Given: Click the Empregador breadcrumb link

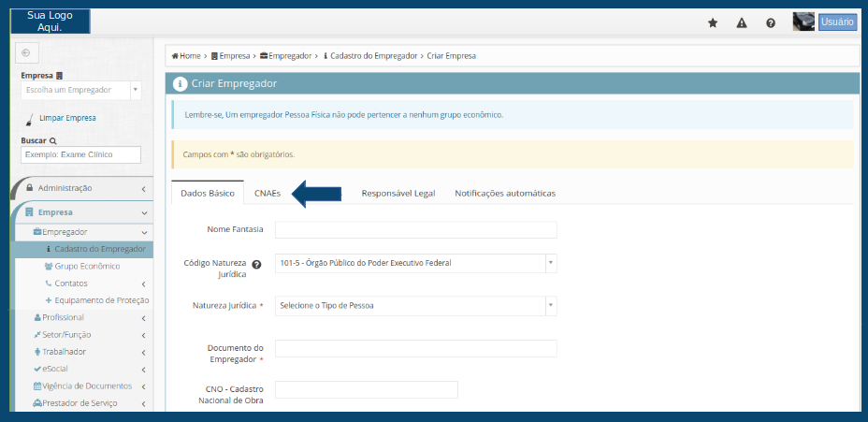Looking at the screenshot, I should [x=290, y=56].
